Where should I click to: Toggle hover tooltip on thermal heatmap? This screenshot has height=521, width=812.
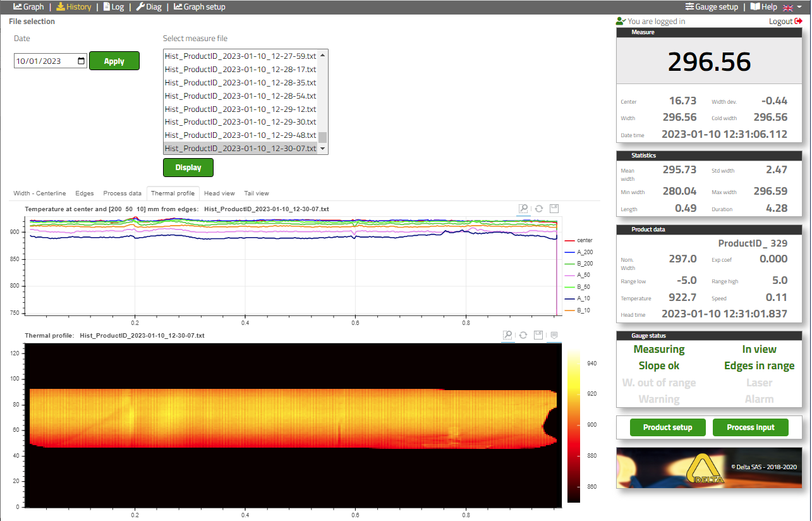click(x=554, y=335)
